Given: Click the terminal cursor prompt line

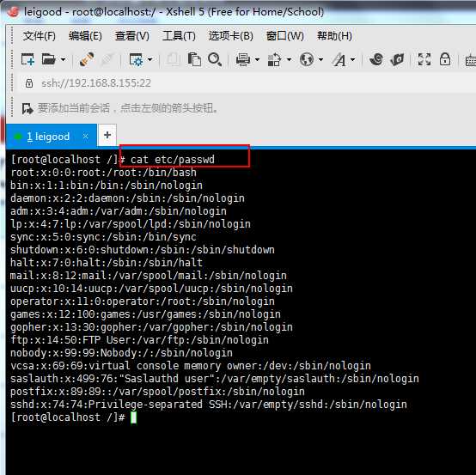Looking at the screenshot, I should tap(74, 417).
